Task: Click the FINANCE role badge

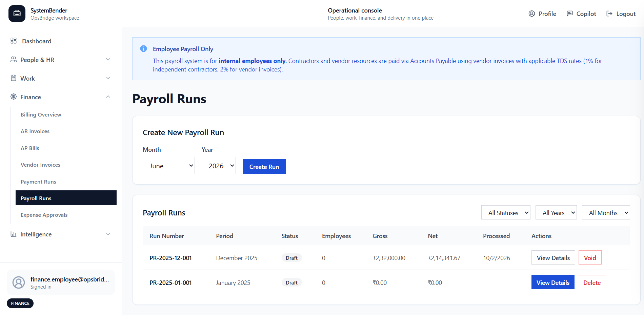Action: click(x=20, y=303)
